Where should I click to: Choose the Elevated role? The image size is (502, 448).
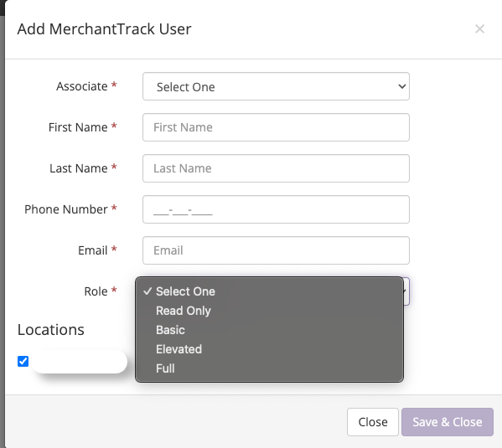coord(269,349)
